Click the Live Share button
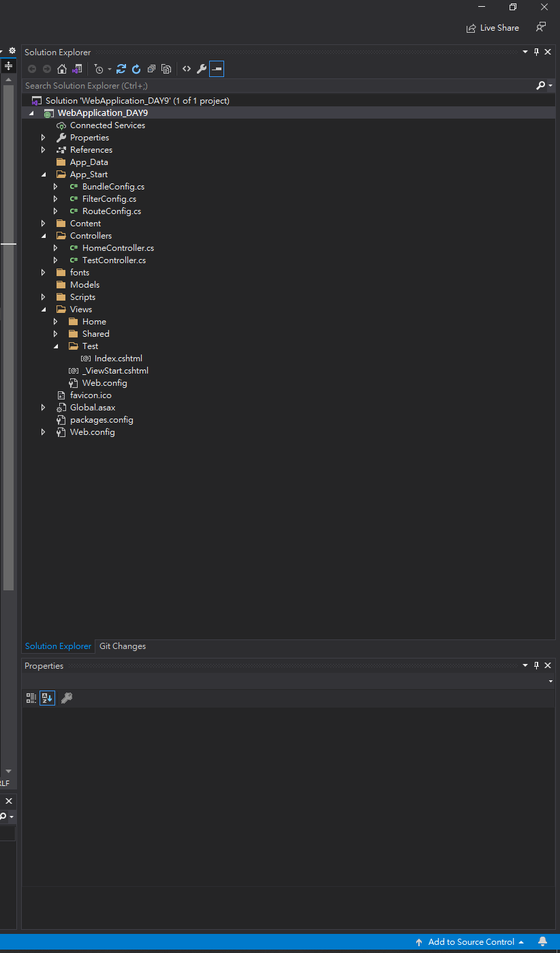The image size is (560, 953). click(493, 28)
